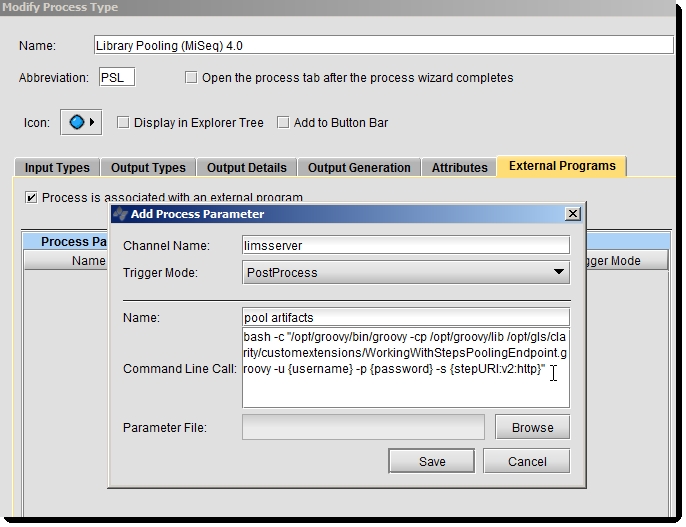This screenshot has width=686, height=527.
Task: Click the Add Process Parameter title icon
Action: pos(120,214)
